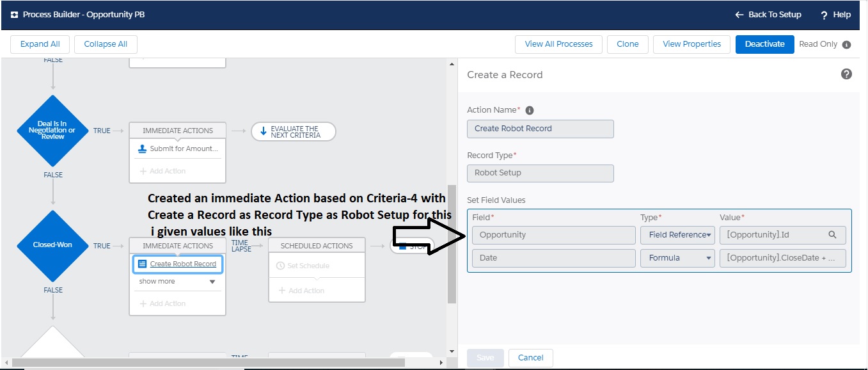Image resolution: width=868 pixels, height=370 pixels.
Task: Click Add Action in Scheduled Actions box
Action: click(x=301, y=291)
